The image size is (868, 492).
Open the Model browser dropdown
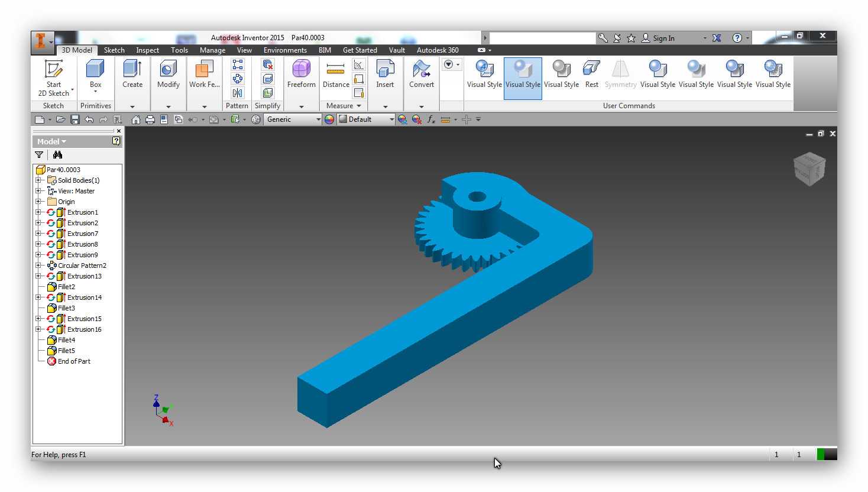(x=51, y=141)
